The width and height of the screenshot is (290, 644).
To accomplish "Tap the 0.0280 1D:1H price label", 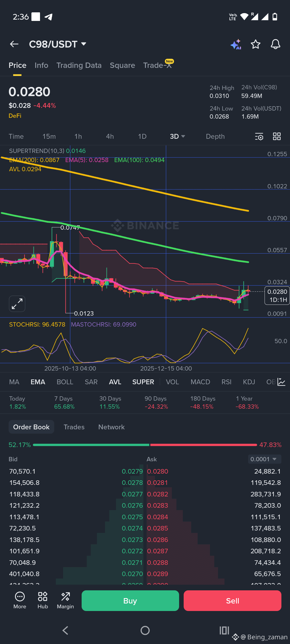I will click(277, 296).
